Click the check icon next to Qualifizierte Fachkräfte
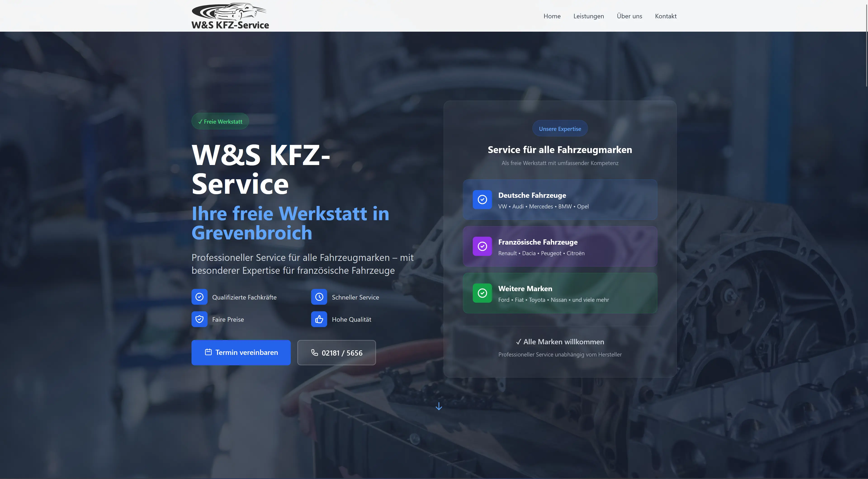Image resolution: width=868 pixels, height=479 pixels. coord(199,297)
